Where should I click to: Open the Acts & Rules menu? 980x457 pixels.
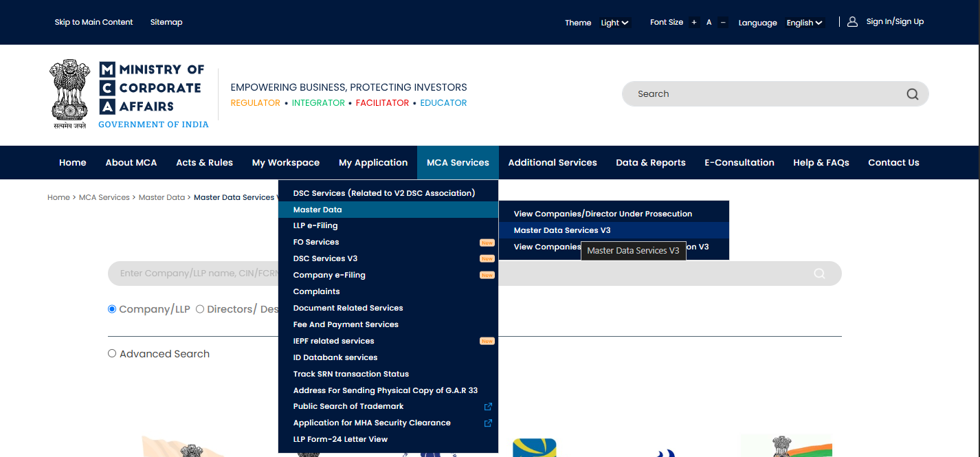[x=204, y=163]
